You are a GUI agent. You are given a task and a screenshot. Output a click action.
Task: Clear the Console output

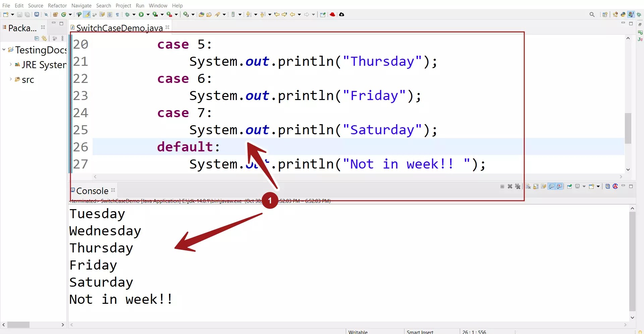pyautogui.click(x=528, y=187)
